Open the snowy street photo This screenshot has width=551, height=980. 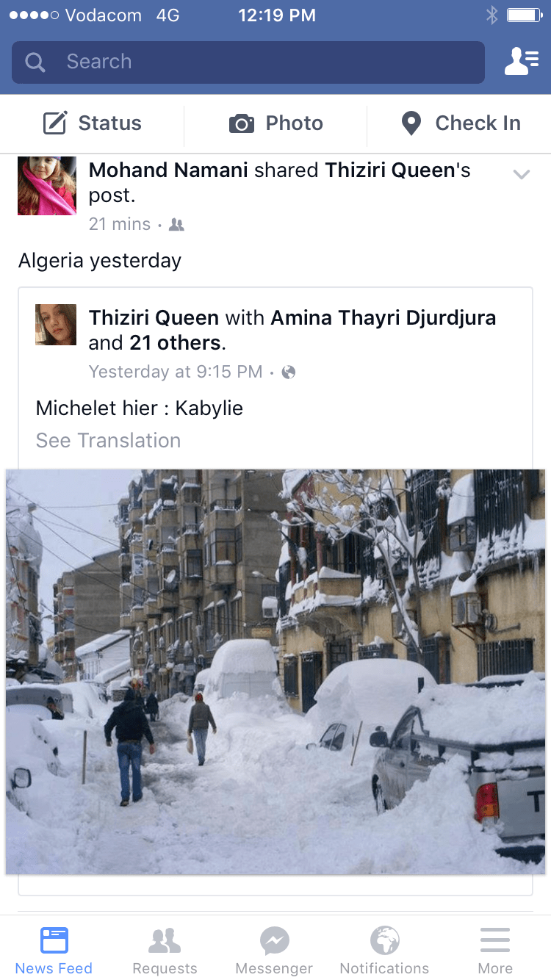coord(275,671)
